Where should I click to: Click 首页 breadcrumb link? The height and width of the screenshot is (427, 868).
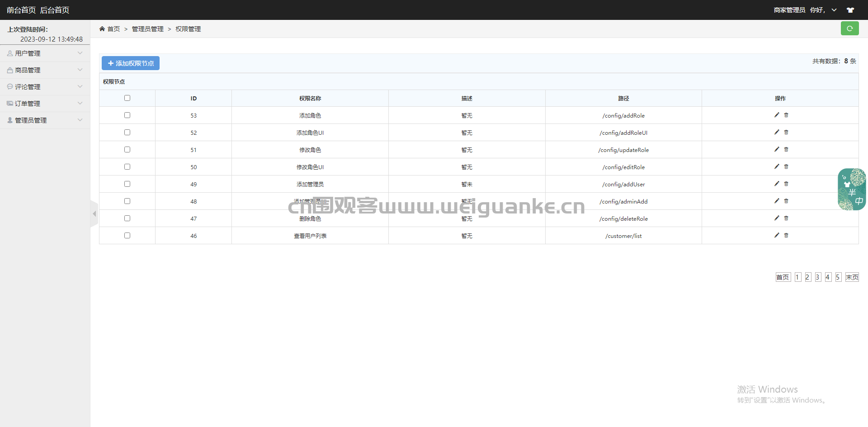pos(113,29)
